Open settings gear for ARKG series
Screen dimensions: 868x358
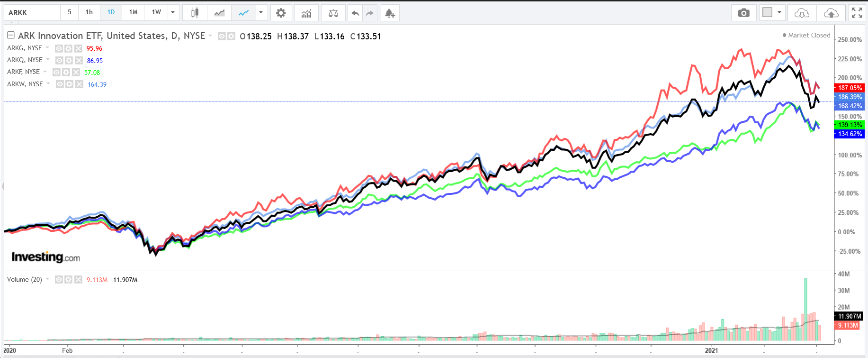click(x=69, y=48)
